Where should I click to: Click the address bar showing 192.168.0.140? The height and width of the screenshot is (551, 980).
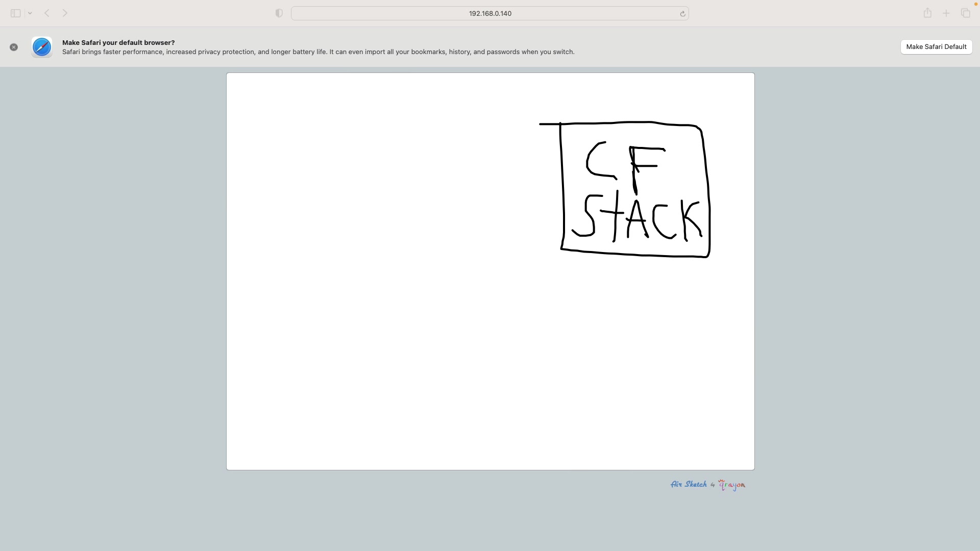489,13
